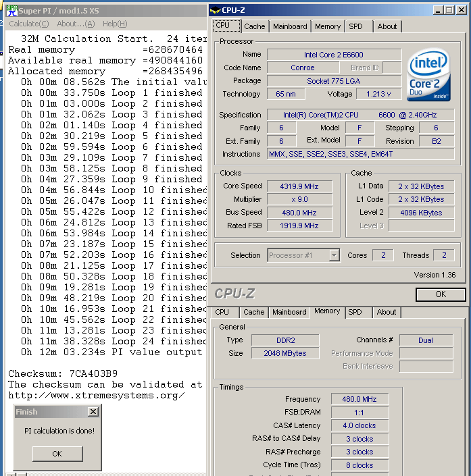Click the xtremesystems.org URL text
Viewport: 471px width, 476px height.
coord(97,395)
